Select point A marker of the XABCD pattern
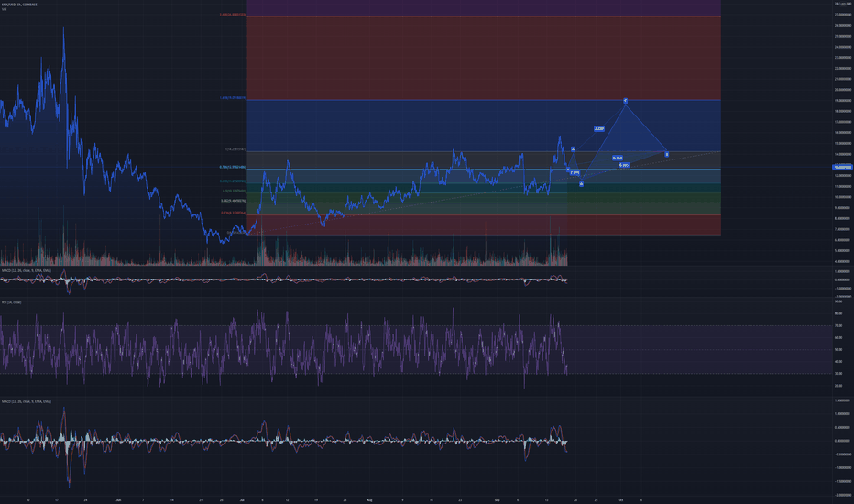The height and width of the screenshot is (504, 854). (573, 148)
